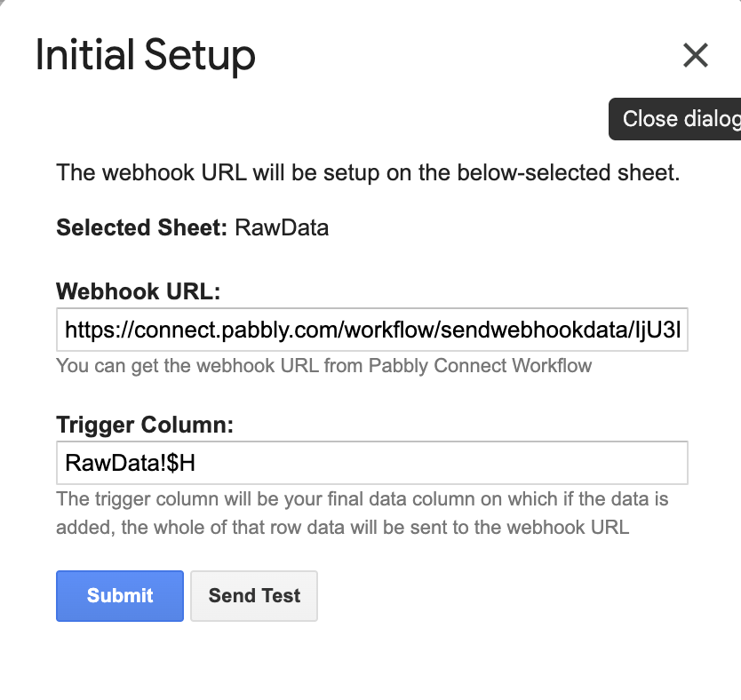Viewport: 741px width, 700px height.
Task: Click the 'added, the whole of that row' hint line
Action: pos(343,527)
